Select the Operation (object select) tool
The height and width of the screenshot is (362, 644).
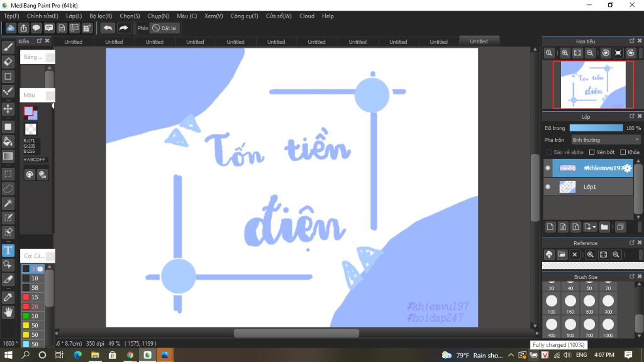8,265
